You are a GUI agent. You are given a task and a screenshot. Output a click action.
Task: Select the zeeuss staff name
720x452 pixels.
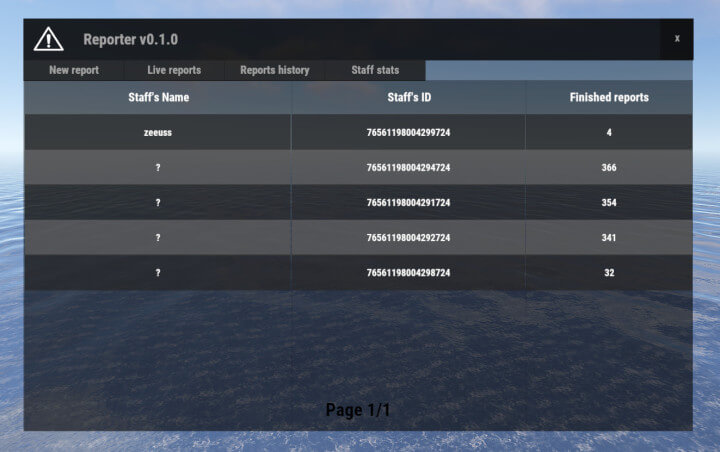[158, 132]
